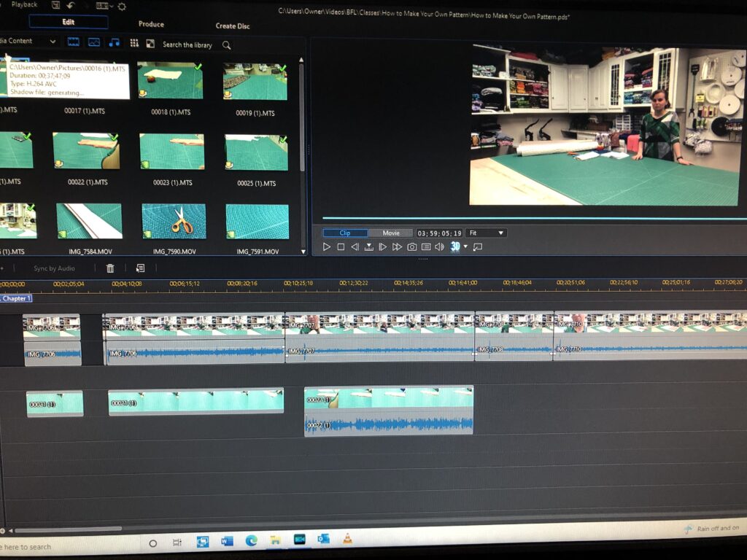
Task: Open preview volume speaker icon
Action: pyautogui.click(x=439, y=247)
